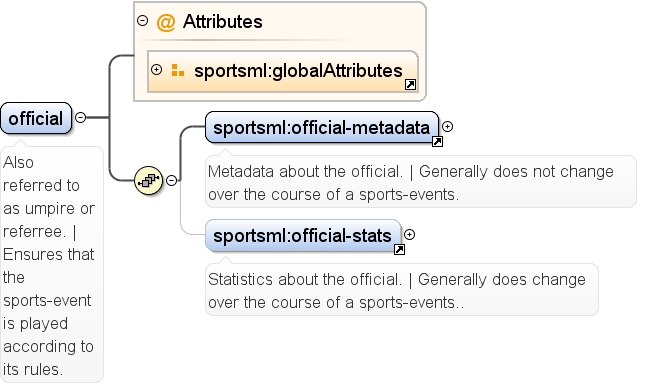Screen dimensions: 660x386
Task: Collapse the Attributes group box
Action: (x=143, y=20)
